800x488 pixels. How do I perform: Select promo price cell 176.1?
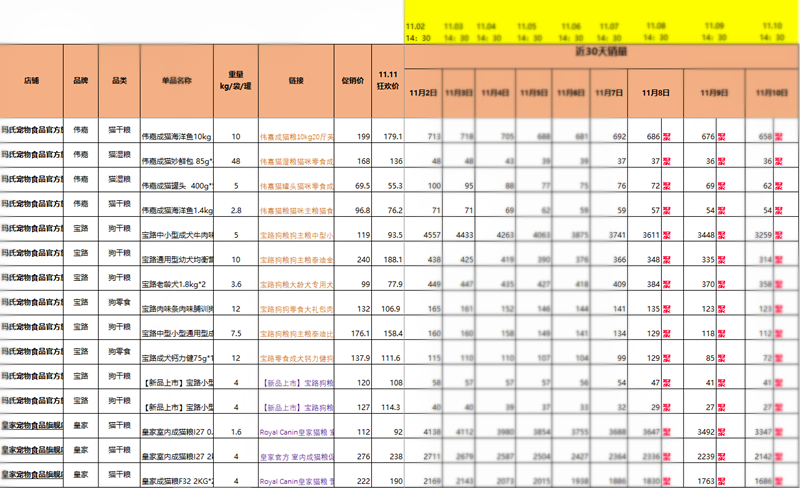click(x=353, y=328)
